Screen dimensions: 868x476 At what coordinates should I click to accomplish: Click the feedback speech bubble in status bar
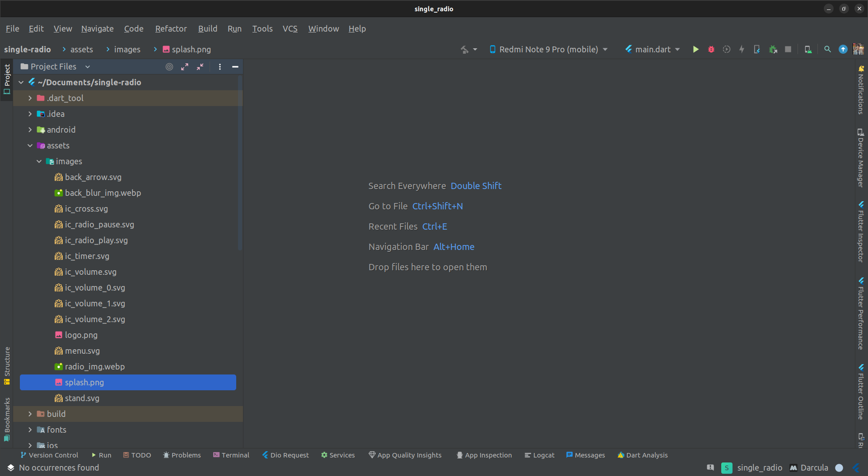(710, 468)
